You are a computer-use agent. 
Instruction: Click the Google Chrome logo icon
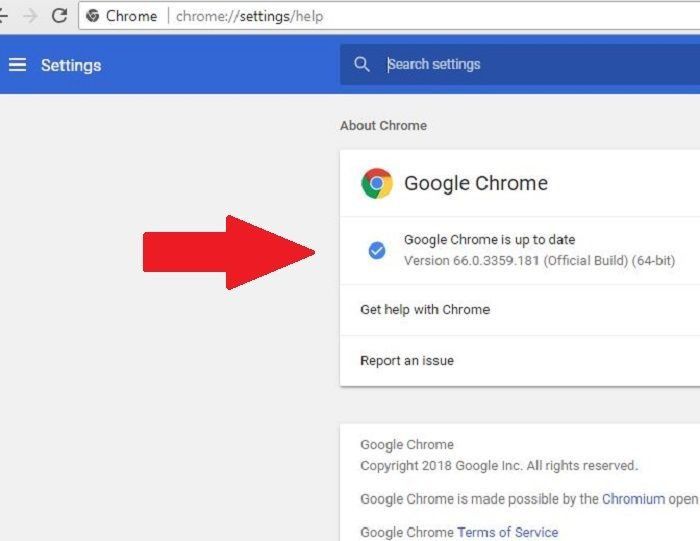377,183
